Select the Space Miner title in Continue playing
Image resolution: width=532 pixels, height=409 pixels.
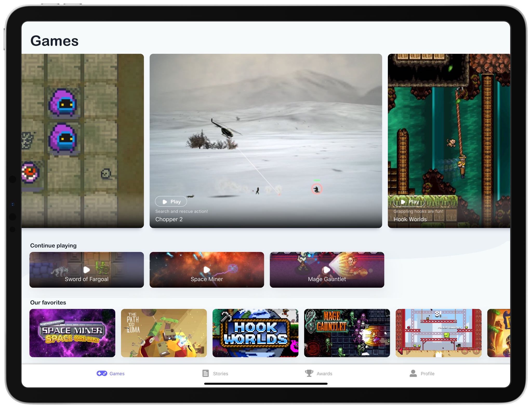tap(207, 279)
